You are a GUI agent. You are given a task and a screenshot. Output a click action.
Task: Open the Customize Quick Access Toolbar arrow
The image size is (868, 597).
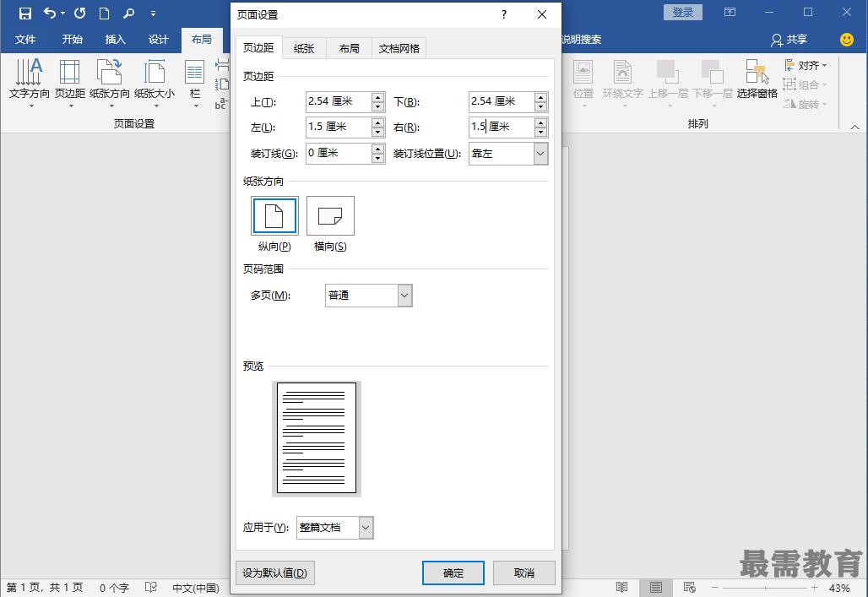pyautogui.click(x=154, y=14)
